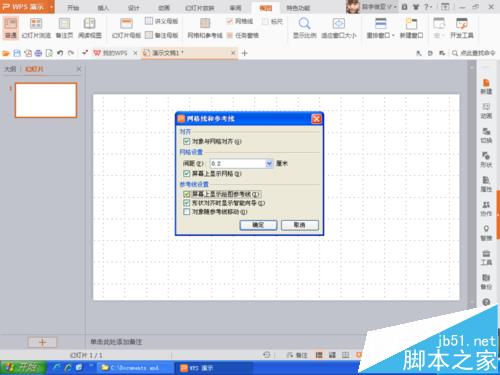Toggle 形状对齐时显示智能向导 checkbox
The height and width of the screenshot is (375, 500).
click(x=187, y=203)
